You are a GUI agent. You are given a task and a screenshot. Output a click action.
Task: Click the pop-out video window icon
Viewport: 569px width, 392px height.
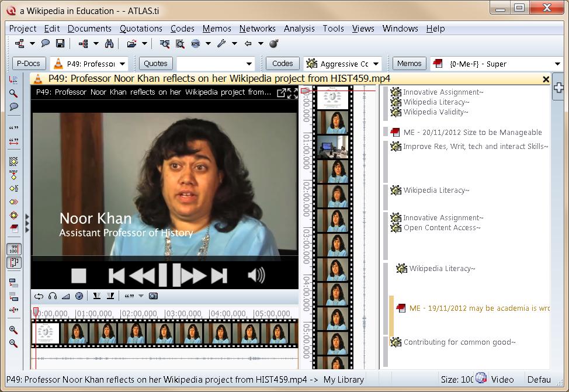(x=281, y=93)
